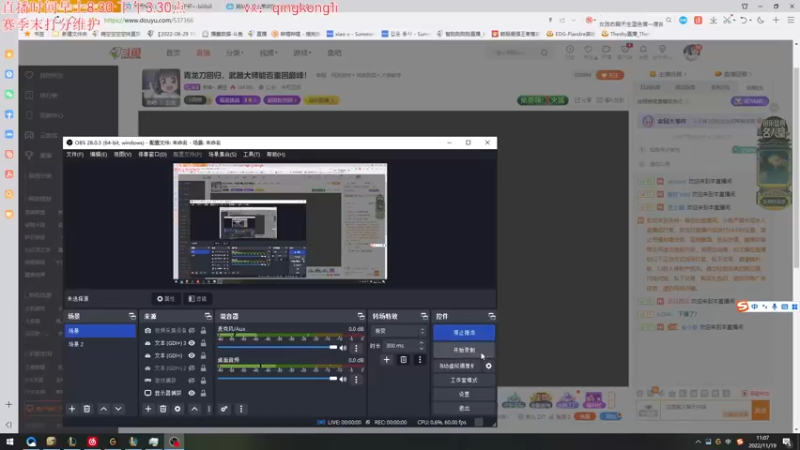
Task: Pop out the 场景 dock panel icon
Action: click(132, 316)
